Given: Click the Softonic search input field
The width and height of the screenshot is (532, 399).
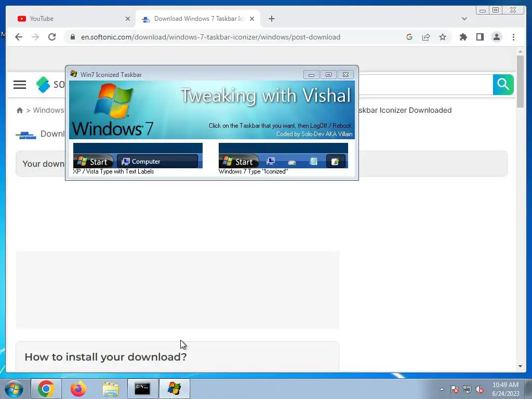Looking at the screenshot, I should [x=425, y=85].
